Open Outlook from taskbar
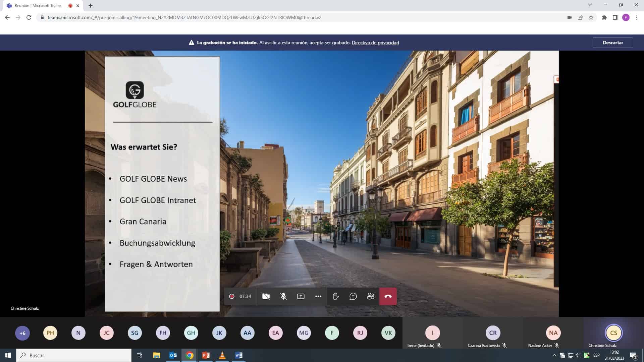 (x=173, y=355)
